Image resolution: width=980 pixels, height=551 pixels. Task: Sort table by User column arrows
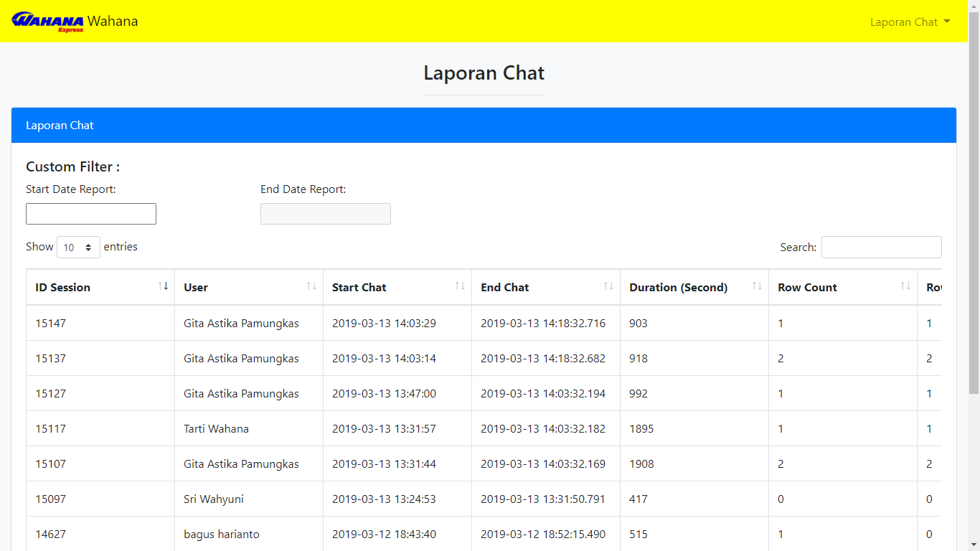[x=311, y=286]
